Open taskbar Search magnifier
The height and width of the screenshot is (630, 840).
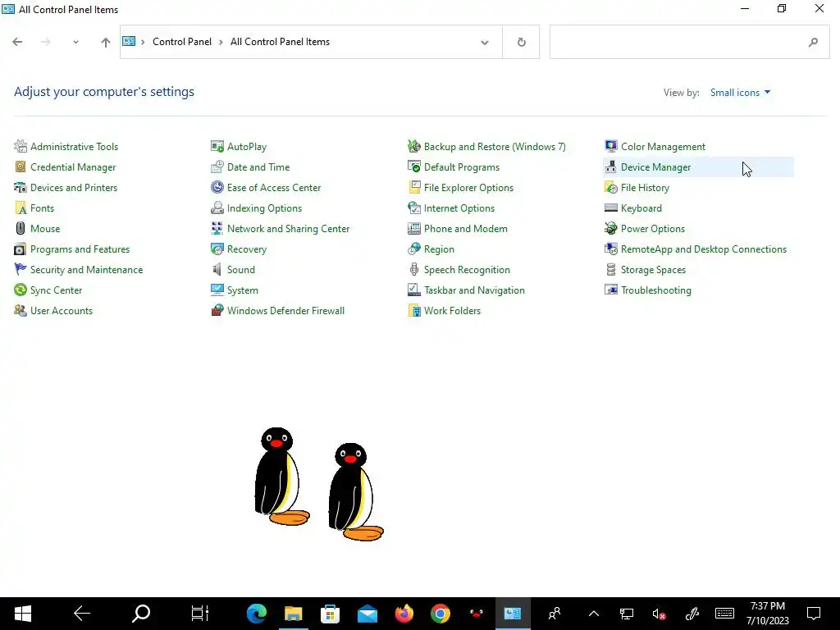pos(141,614)
